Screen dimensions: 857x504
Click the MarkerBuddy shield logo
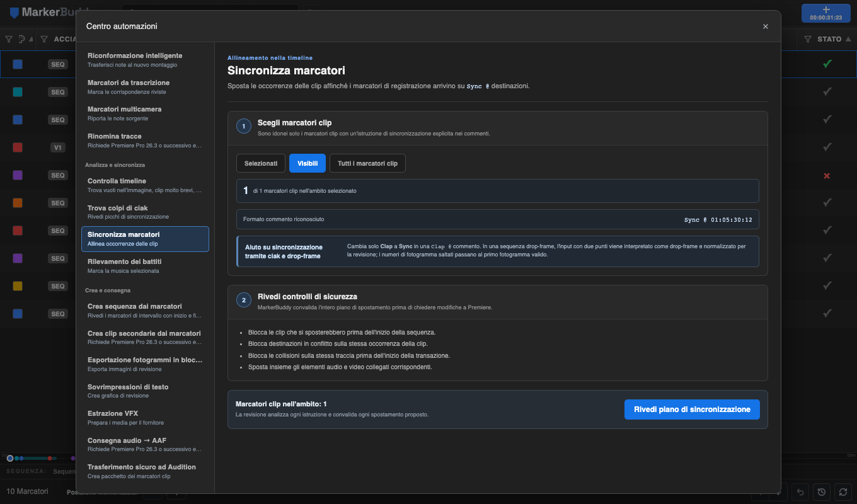14,13
